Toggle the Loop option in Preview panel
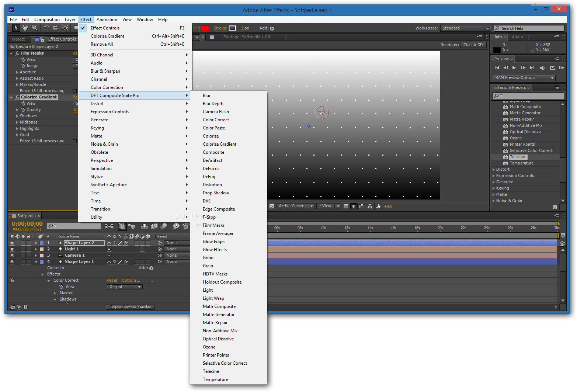 [x=552, y=68]
